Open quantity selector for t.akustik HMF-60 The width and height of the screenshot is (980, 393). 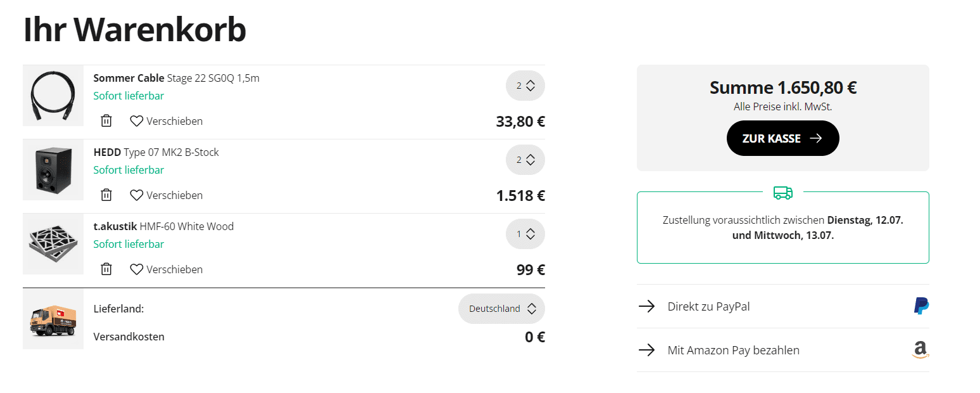click(x=525, y=234)
